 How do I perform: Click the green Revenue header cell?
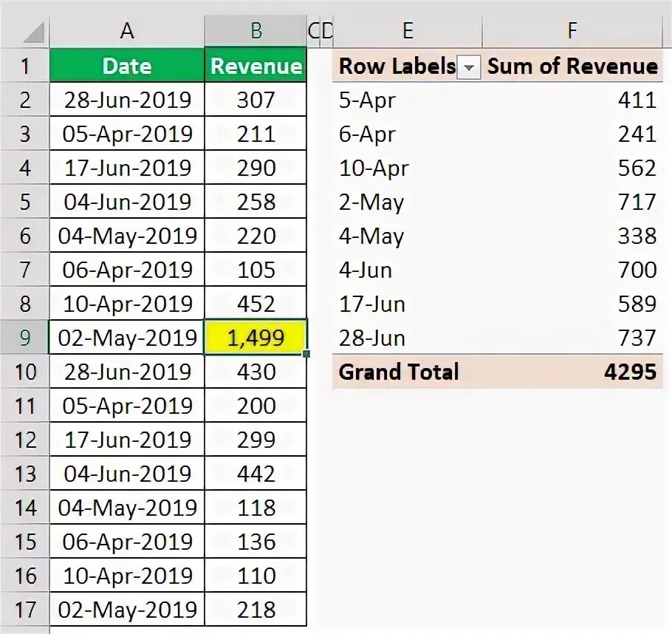(256, 66)
